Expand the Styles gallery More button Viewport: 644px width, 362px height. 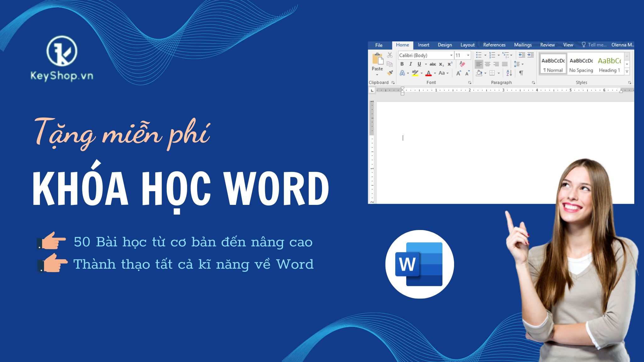(x=627, y=72)
